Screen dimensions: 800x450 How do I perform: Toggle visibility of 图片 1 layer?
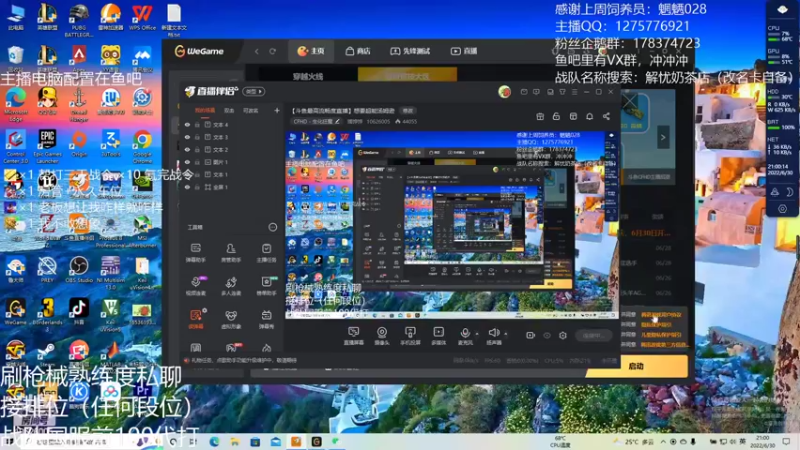pyautogui.click(x=187, y=162)
